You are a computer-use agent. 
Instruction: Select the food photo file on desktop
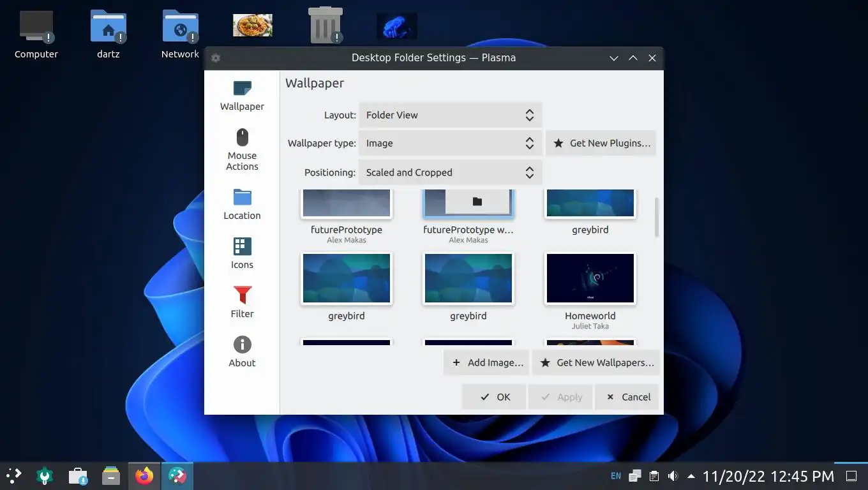253,26
